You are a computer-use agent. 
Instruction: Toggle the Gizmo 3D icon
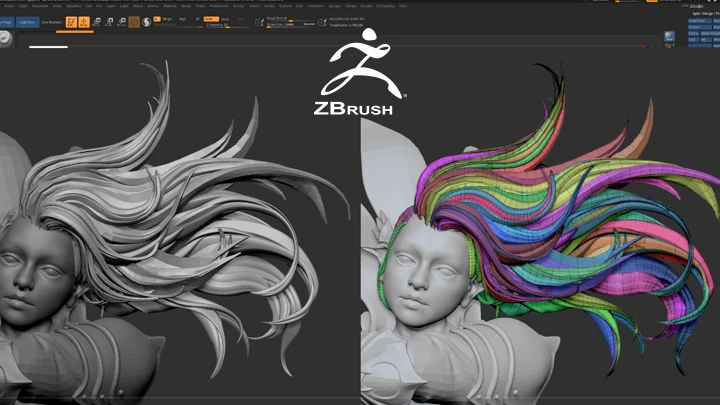(x=134, y=22)
